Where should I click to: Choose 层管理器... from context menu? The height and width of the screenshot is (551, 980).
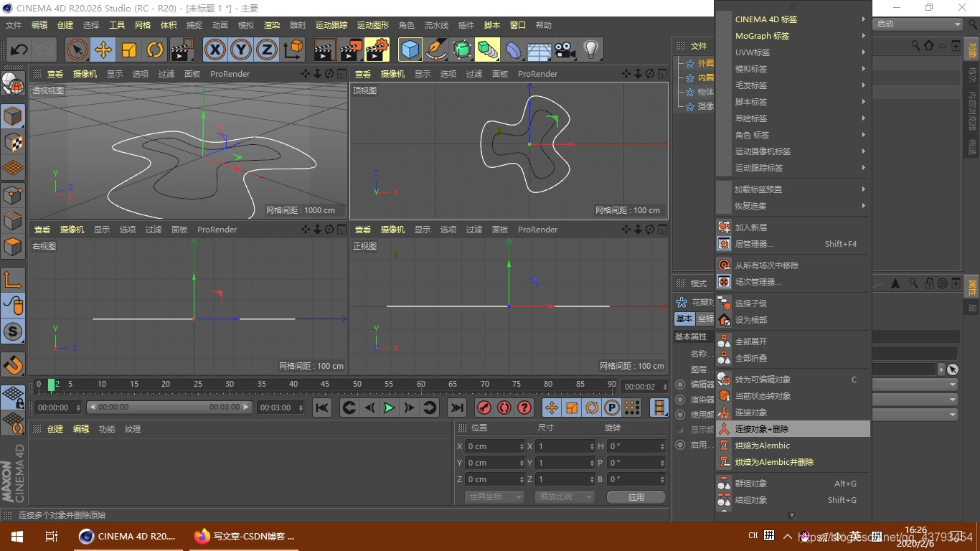(x=793, y=244)
